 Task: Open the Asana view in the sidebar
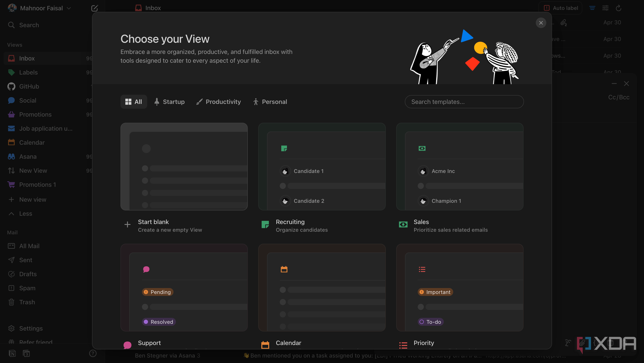[x=28, y=156]
